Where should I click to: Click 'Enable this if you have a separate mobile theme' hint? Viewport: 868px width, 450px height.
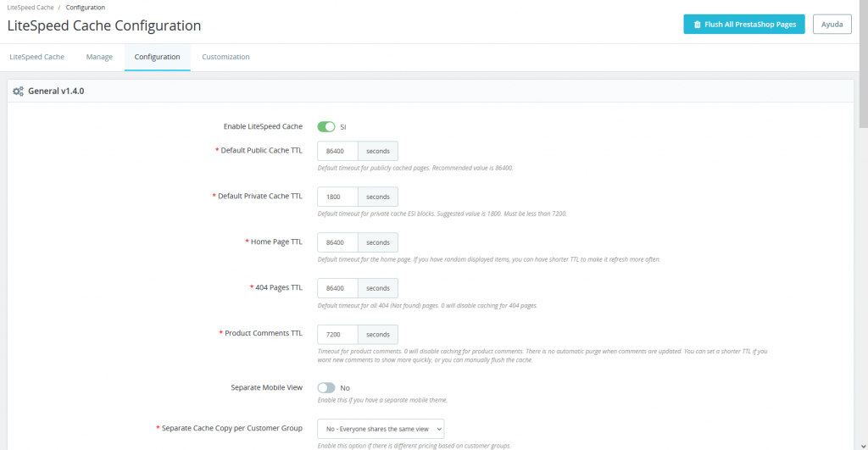[x=382, y=400]
